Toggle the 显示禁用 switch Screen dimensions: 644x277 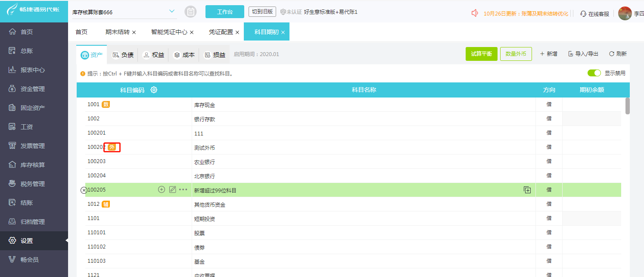tap(594, 73)
